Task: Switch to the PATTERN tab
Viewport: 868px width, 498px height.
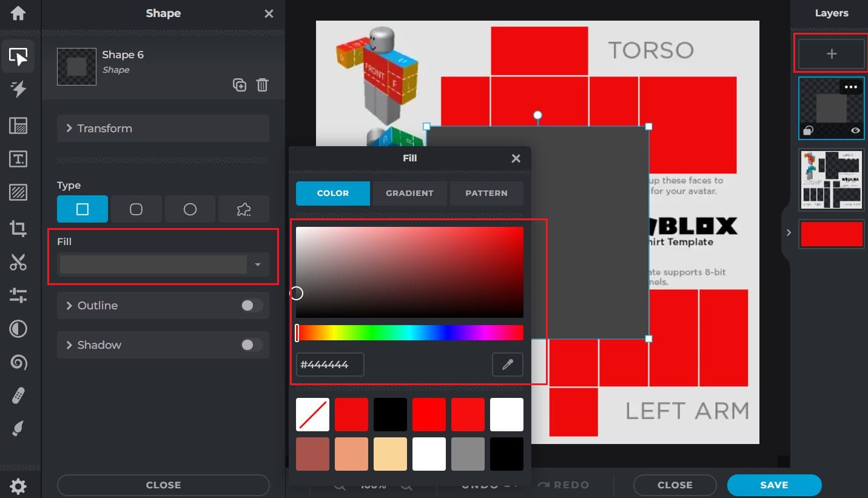Action: click(486, 193)
